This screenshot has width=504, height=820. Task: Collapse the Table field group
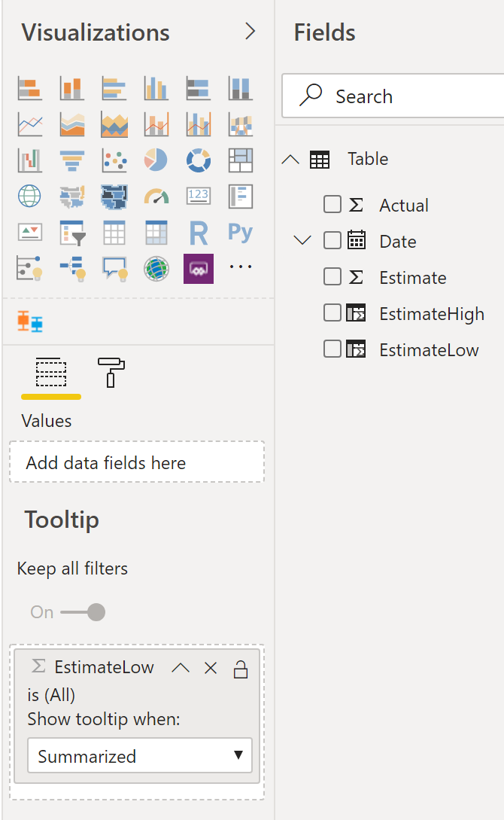tap(290, 159)
